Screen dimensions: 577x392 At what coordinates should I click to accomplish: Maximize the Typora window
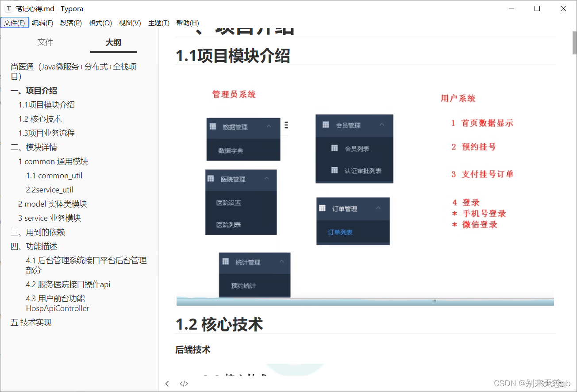tap(537, 8)
